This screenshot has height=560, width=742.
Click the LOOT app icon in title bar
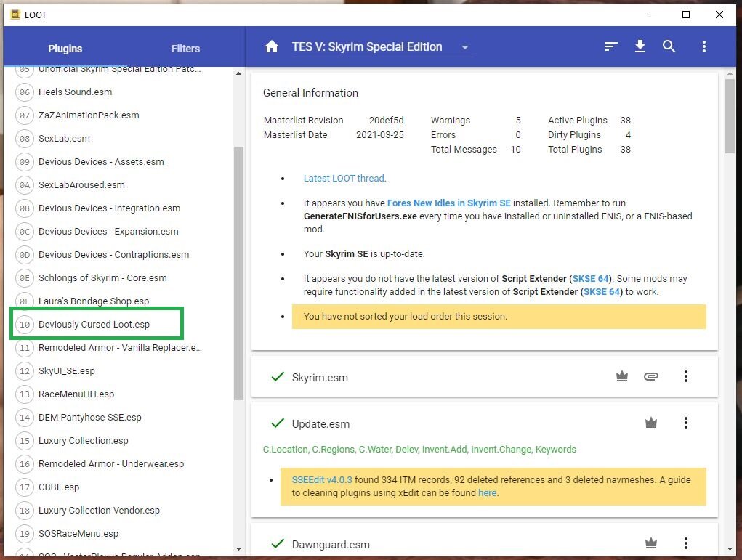tap(15, 15)
